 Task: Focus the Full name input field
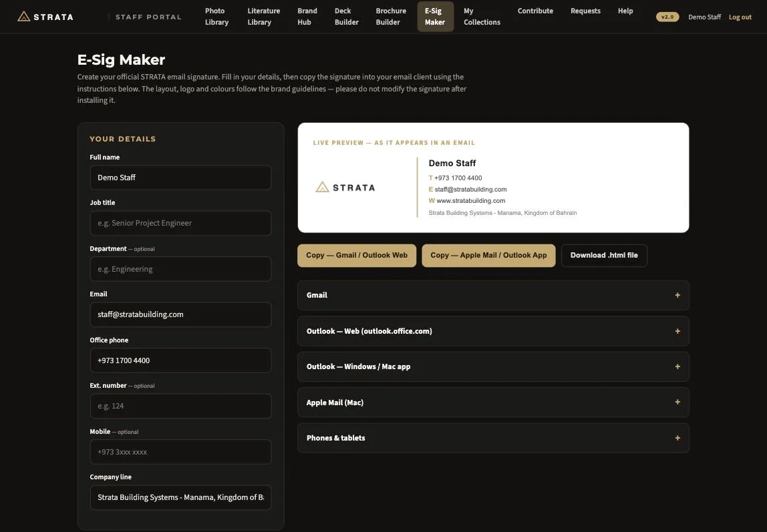180,178
